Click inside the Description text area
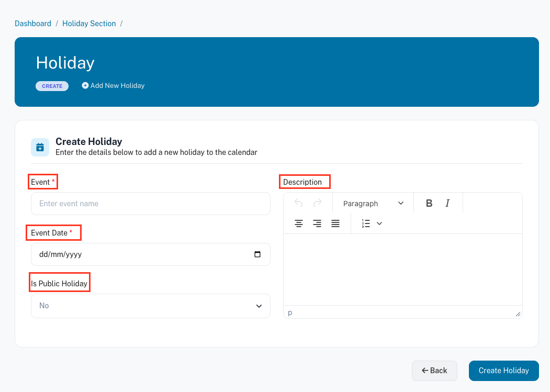The width and height of the screenshot is (550, 392). click(x=402, y=270)
